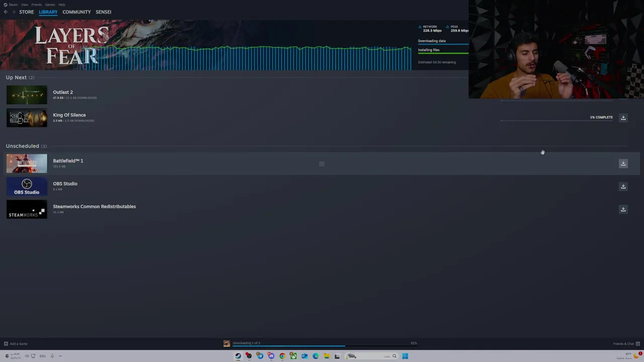Image resolution: width=644 pixels, height=362 pixels.
Task: Click the OBS Studio thumbnail
Action: (27, 187)
